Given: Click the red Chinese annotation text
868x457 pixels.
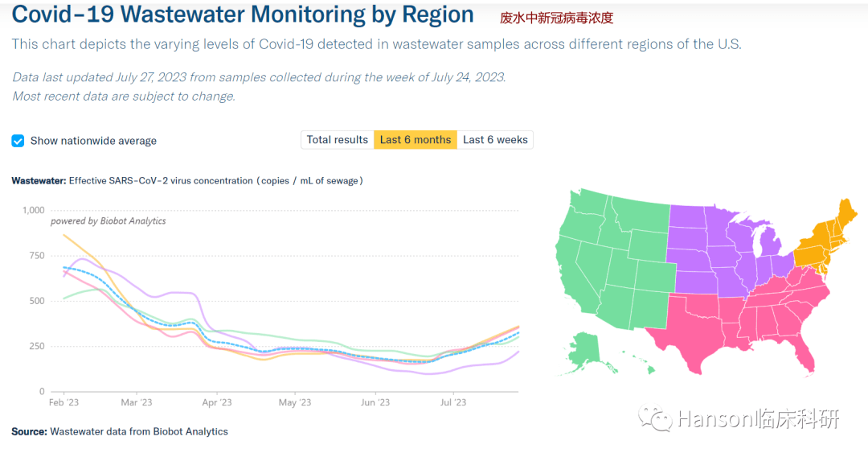Looking at the screenshot, I should (556, 18).
